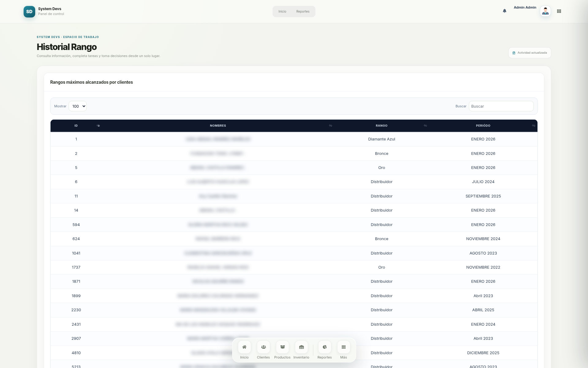Screen dimensions: 588x368
Task: Click the NOVIEMBRE 2022 period cell
Action: coord(483,267)
